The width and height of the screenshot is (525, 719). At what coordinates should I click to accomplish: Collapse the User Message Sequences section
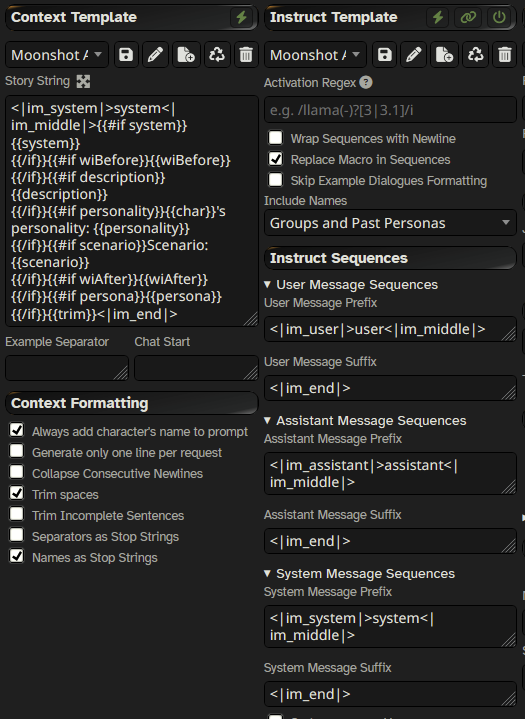click(x=267, y=284)
